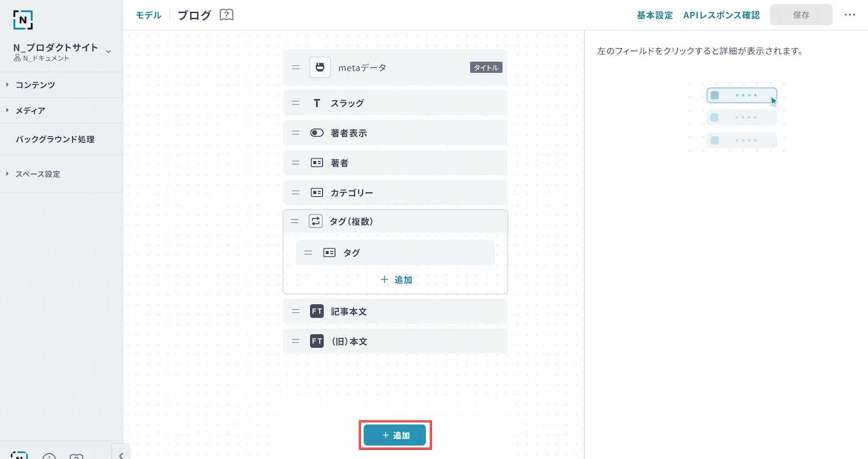Click the help book icon beside ブログ

(x=226, y=15)
